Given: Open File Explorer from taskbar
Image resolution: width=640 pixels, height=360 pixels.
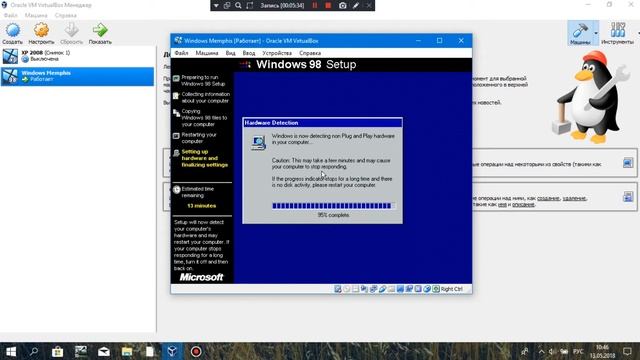Looking at the screenshot, I should 127,351.
